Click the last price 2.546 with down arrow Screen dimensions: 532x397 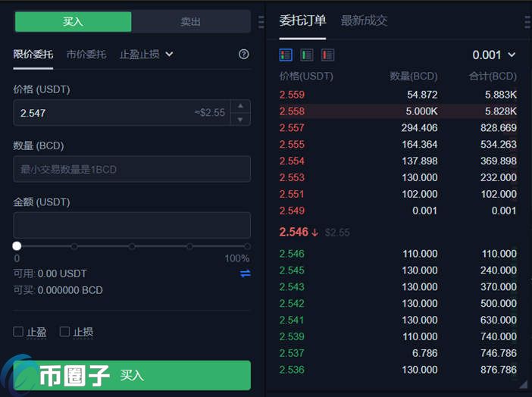tap(299, 232)
